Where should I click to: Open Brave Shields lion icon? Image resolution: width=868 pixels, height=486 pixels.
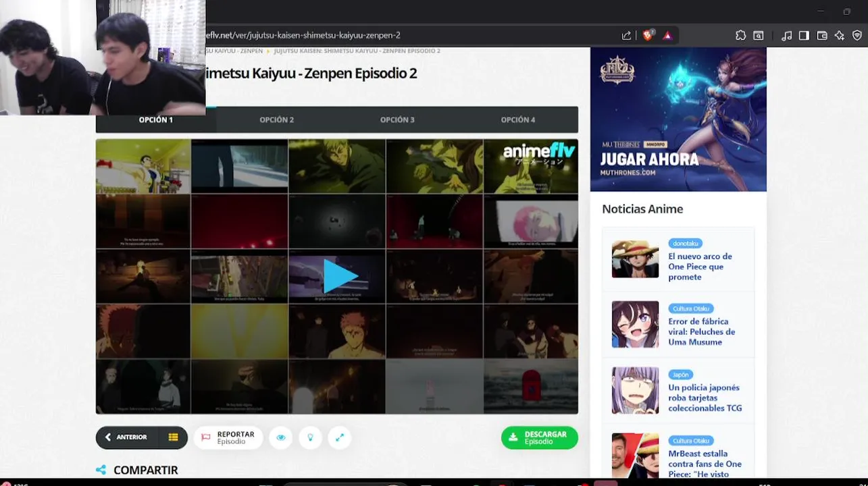[x=648, y=35]
